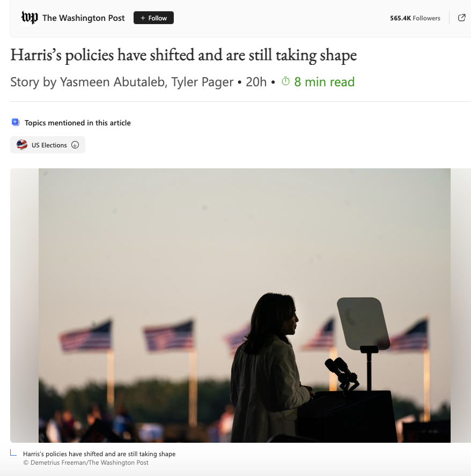
Task: Click the image caption text
Action: pyautogui.click(x=99, y=454)
